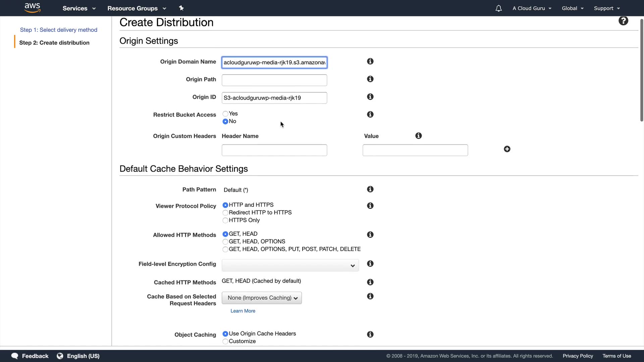Screen dimensions: 644x362
Task: Click the help question mark icon
Action: (x=623, y=21)
